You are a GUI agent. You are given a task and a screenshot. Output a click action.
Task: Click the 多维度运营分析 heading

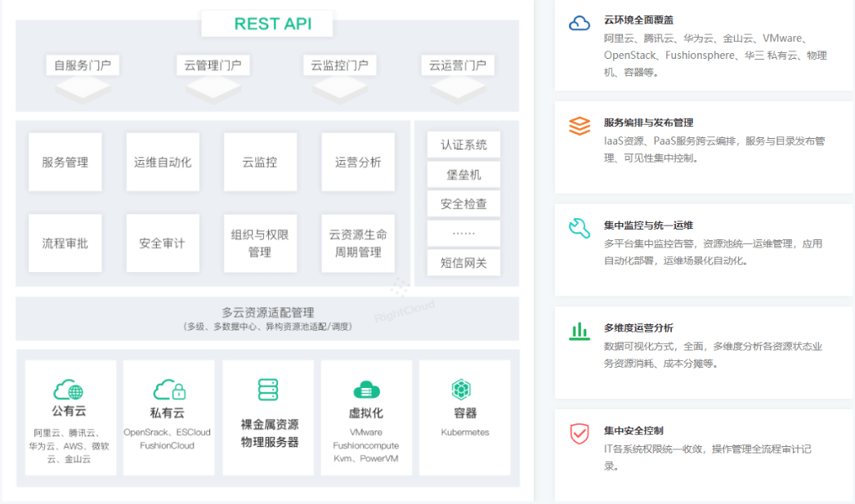(x=638, y=328)
